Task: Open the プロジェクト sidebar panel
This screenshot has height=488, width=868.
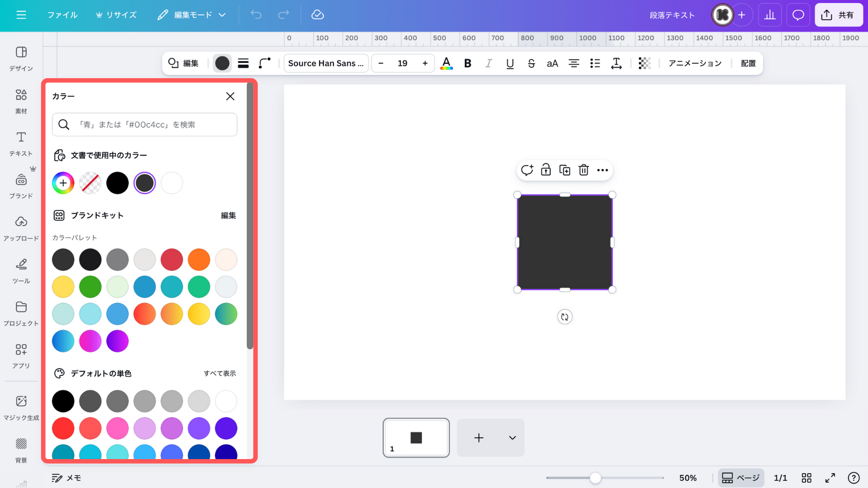Action: [21, 314]
